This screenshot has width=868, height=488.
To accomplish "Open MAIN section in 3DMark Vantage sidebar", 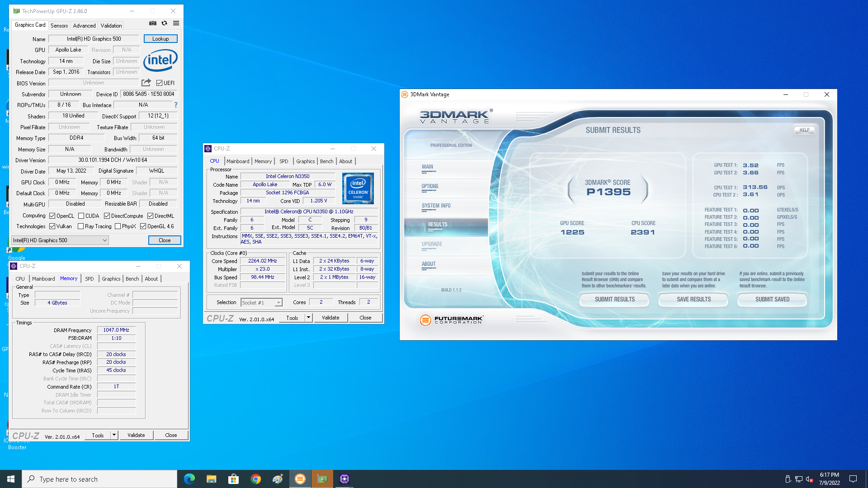I will click(427, 167).
